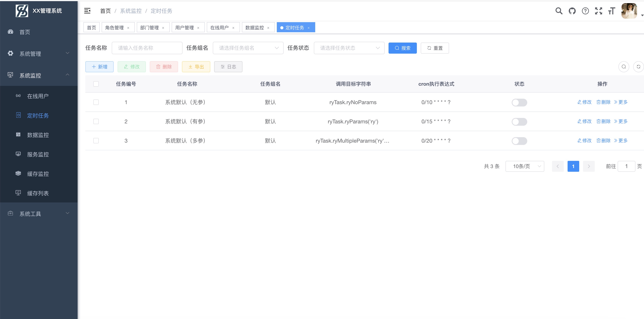Open the top search magnifier icon
644x319 pixels.
coord(559,11)
